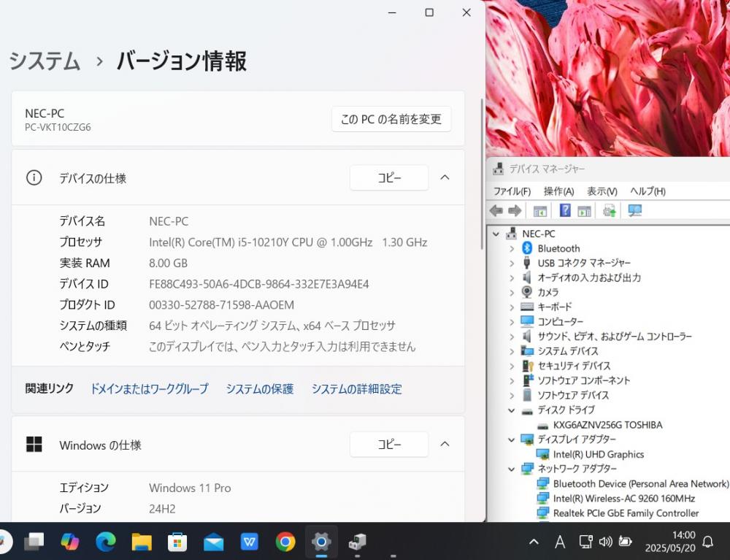Select サウンド、ビデオ、およびゲーム コントローラー in the tree
The height and width of the screenshot is (560, 730).
(615, 337)
